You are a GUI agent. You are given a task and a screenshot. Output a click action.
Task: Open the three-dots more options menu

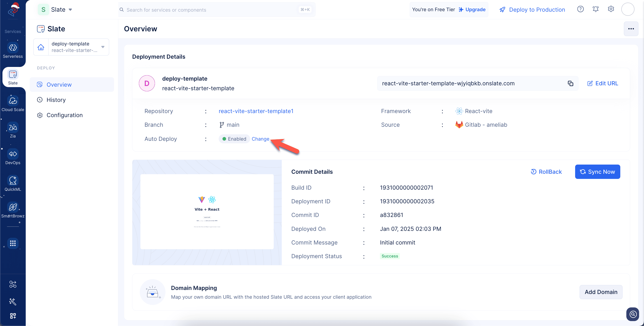[x=631, y=29]
